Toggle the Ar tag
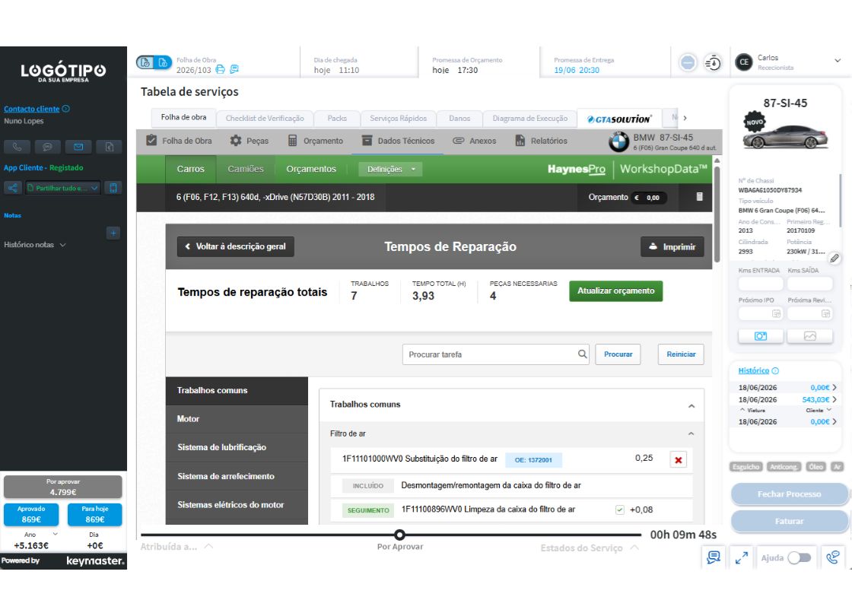Viewport: 852px width, 616px height. click(838, 467)
